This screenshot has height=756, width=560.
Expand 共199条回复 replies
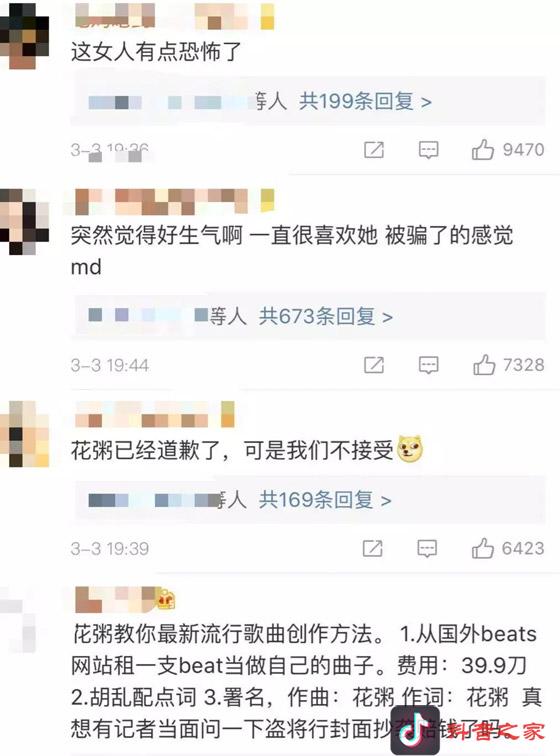[365, 101]
